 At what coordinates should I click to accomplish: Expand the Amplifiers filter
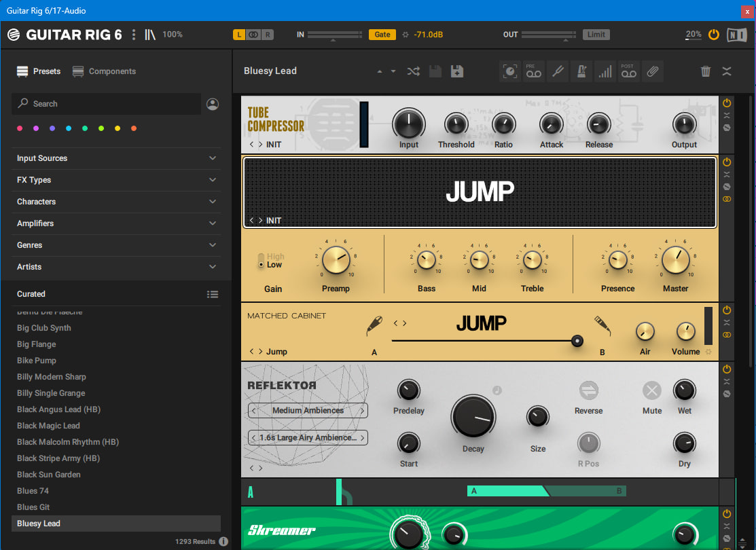115,223
